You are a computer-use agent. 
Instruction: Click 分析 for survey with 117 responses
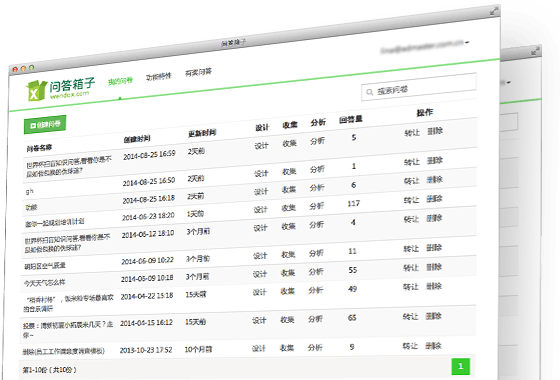pyautogui.click(x=317, y=206)
